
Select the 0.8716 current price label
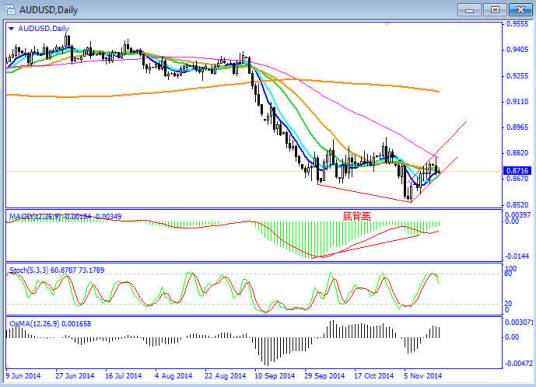(517, 170)
